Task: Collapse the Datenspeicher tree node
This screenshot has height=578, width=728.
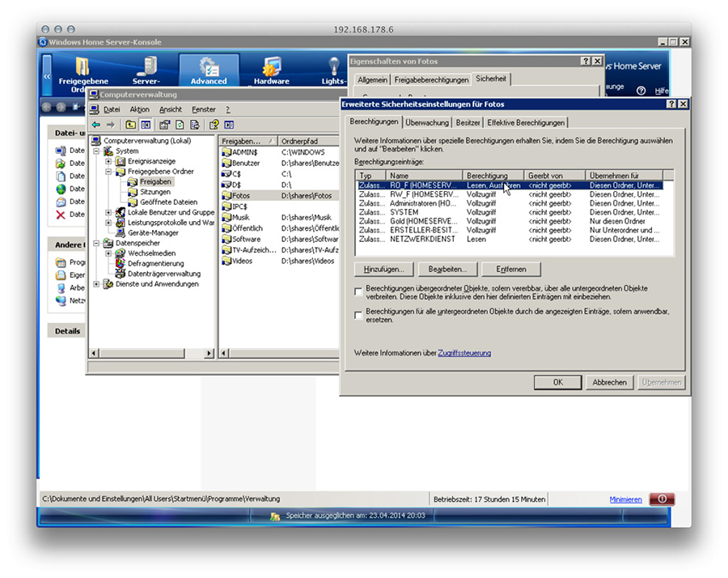Action: [96, 243]
